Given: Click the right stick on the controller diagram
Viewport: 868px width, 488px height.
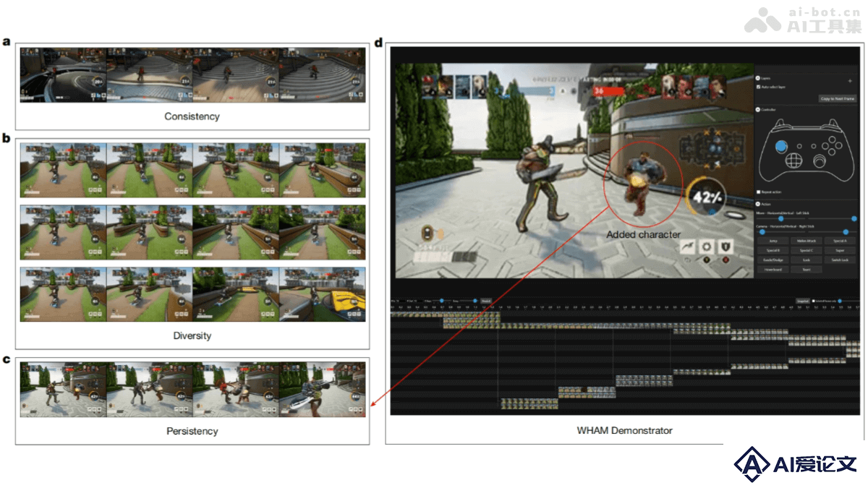Looking at the screenshot, I should [820, 160].
